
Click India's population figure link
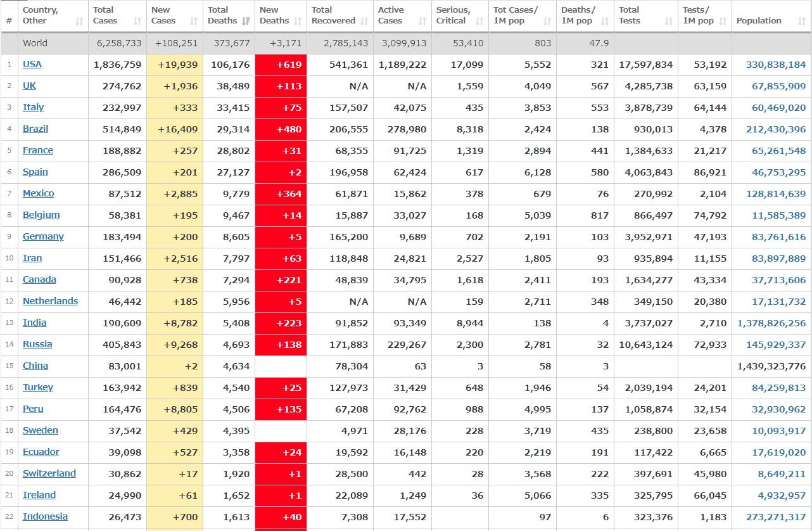coord(771,323)
